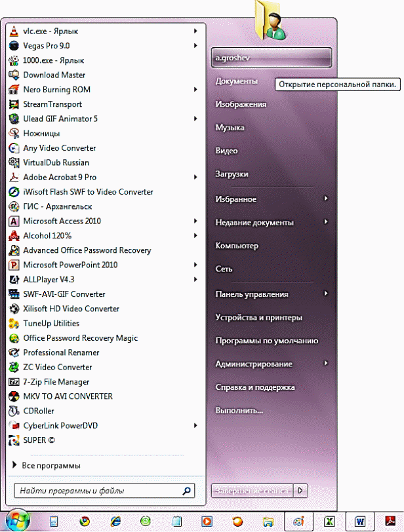Click the 7-Zip File Manager icon

click(14, 382)
